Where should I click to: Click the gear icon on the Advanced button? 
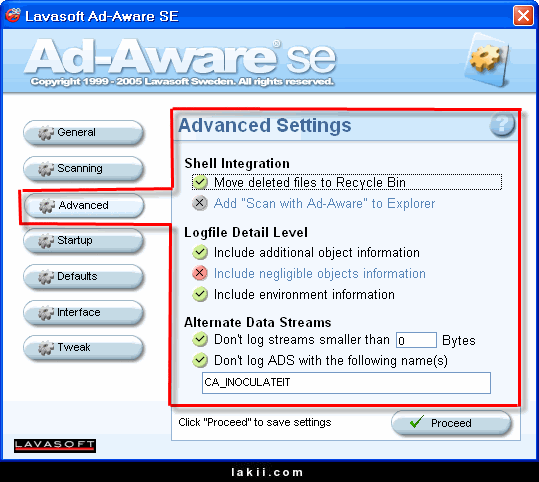pos(47,206)
